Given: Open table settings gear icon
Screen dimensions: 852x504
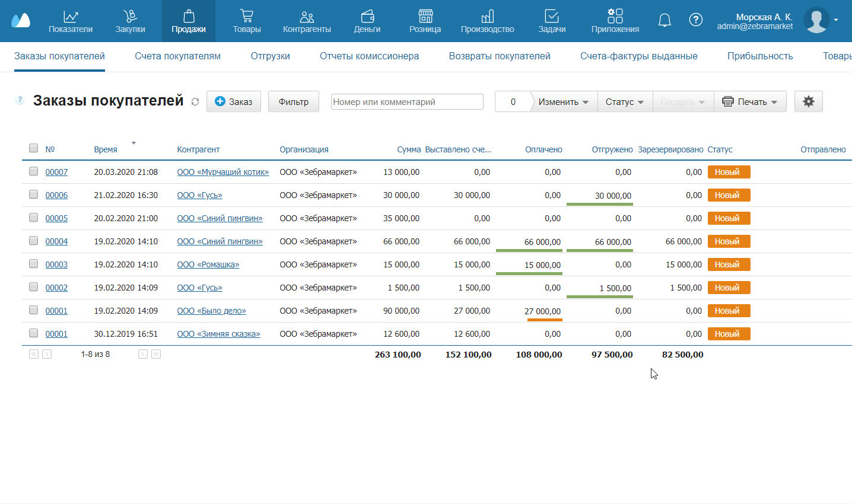Looking at the screenshot, I should (808, 101).
